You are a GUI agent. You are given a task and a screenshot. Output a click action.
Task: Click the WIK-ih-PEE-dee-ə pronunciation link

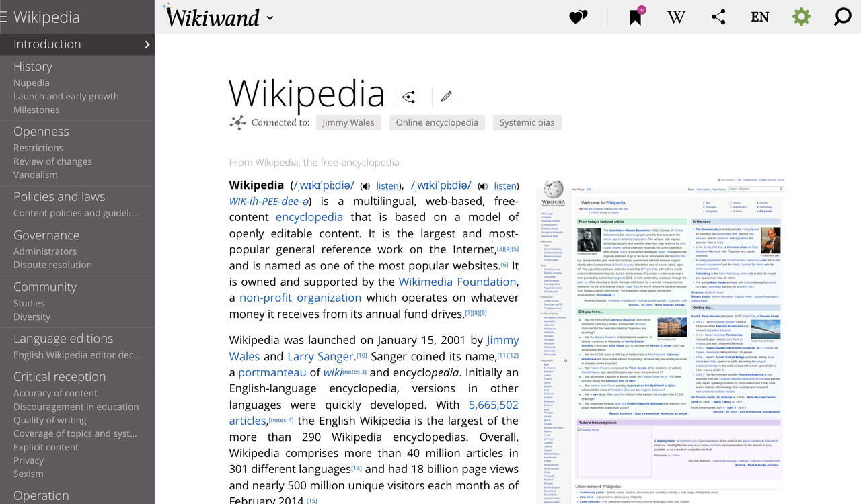point(269,201)
